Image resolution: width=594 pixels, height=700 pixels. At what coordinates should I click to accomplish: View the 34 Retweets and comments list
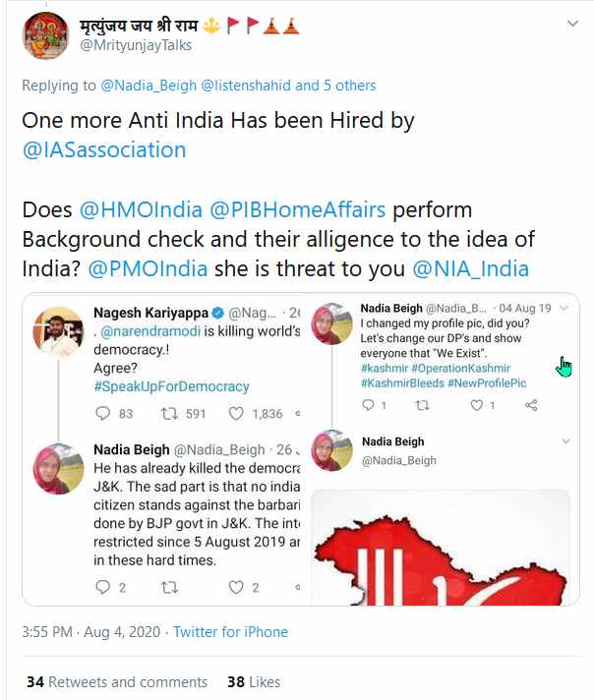click(117, 681)
